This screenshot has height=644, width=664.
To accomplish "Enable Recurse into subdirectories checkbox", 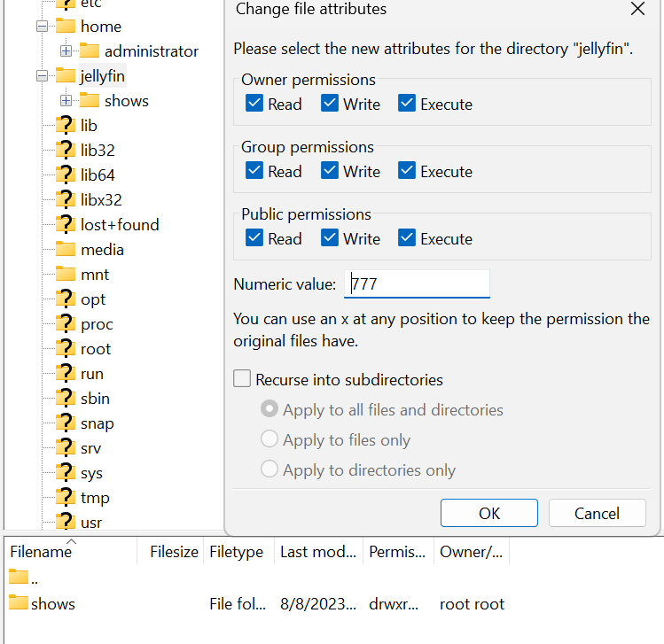I will coord(242,379).
